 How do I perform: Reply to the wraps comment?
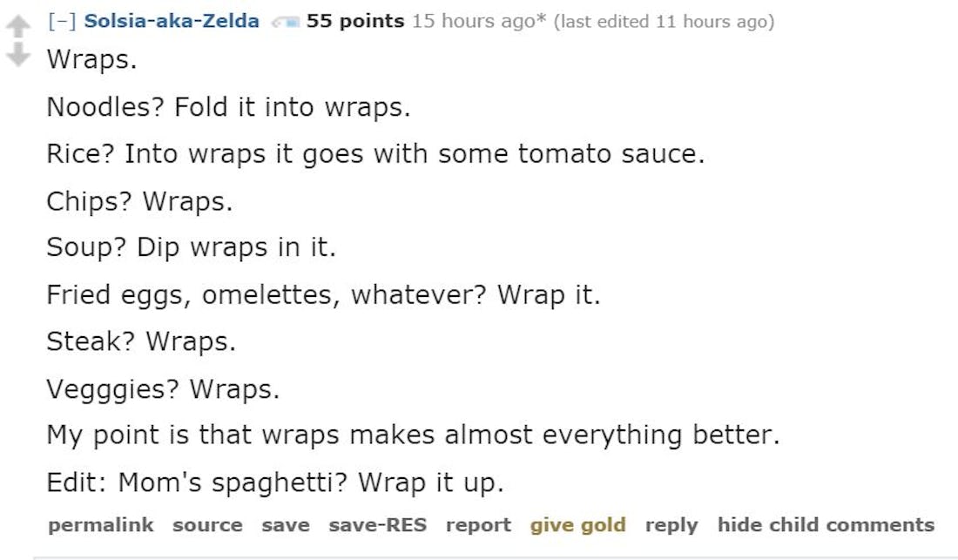670,524
